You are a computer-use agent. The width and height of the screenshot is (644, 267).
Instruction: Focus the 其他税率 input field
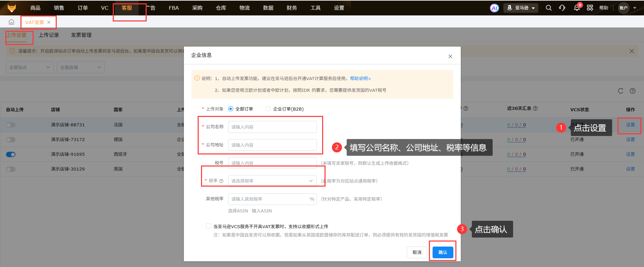point(272,199)
